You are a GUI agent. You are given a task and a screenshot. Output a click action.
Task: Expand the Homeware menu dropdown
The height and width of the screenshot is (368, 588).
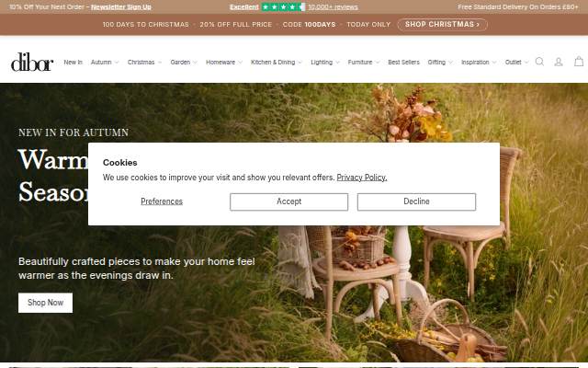click(224, 62)
